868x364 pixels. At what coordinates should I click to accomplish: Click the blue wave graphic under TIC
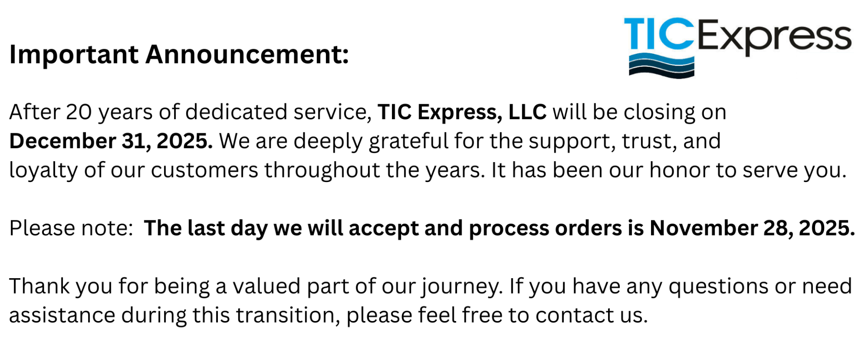pos(661,66)
